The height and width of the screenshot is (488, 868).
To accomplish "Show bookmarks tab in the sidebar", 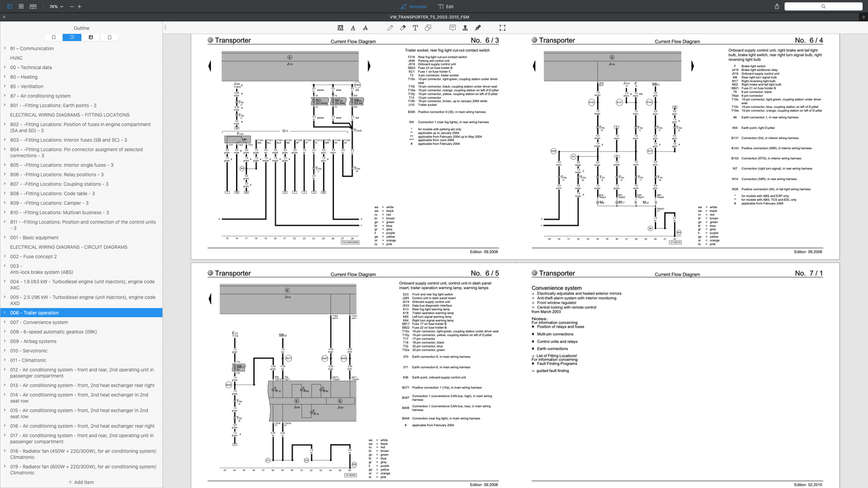I will [x=53, y=37].
